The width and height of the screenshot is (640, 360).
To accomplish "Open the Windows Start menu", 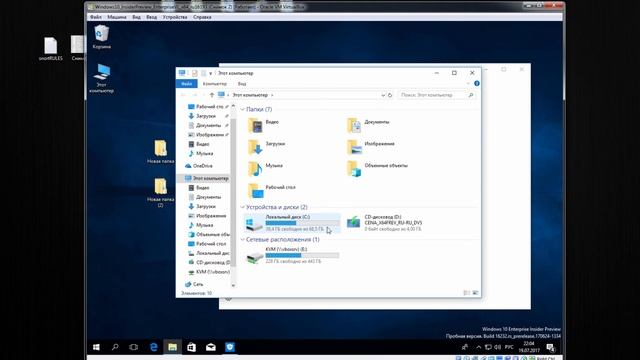I will (96, 347).
